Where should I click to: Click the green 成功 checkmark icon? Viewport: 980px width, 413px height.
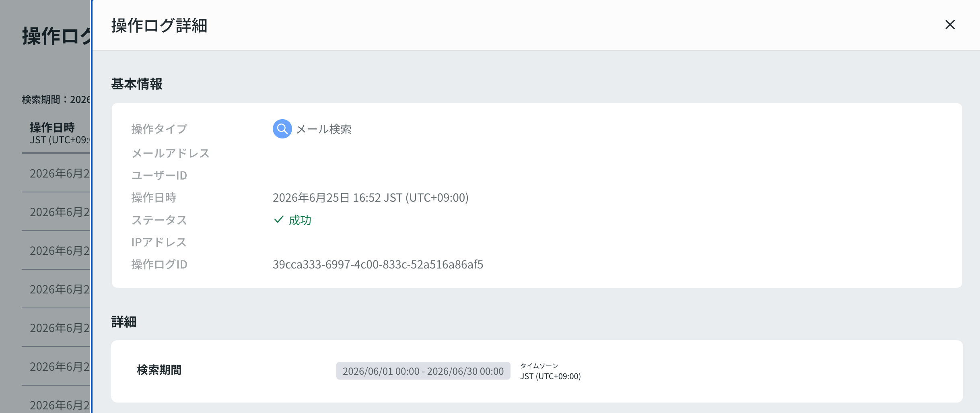[278, 219]
